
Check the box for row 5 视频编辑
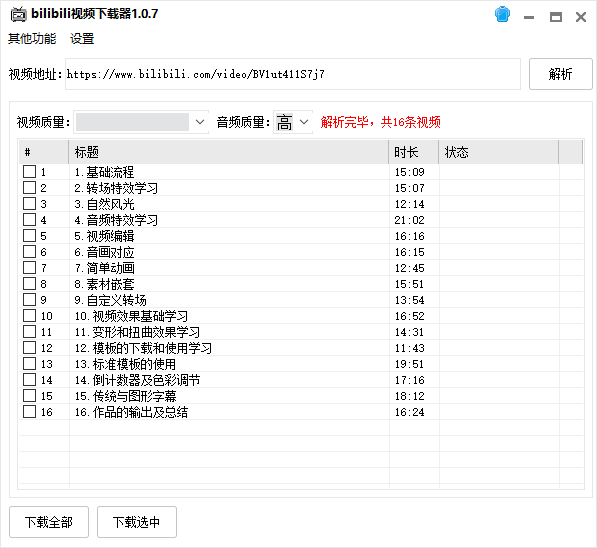pos(29,236)
